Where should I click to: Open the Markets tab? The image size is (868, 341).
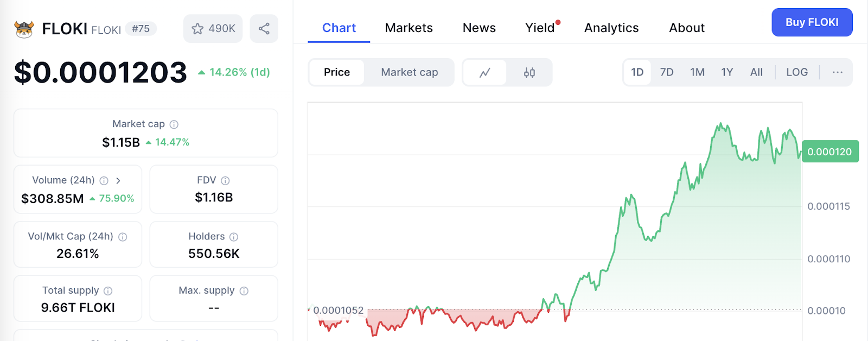click(x=409, y=28)
